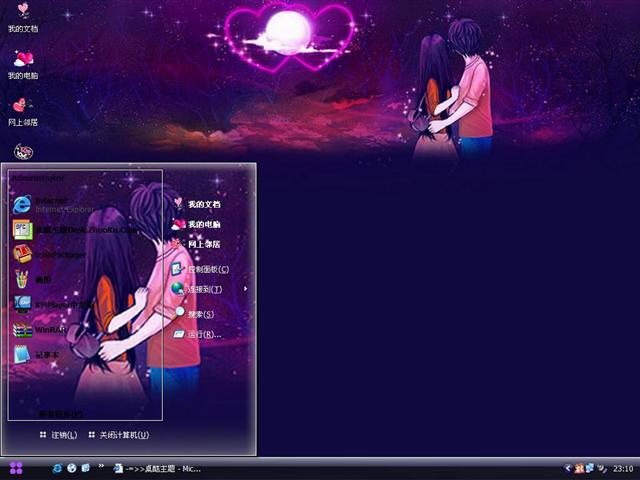Expand the 连接到(T) submenu
Image resolution: width=640 pixels, height=480 pixels.
click(x=209, y=289)
